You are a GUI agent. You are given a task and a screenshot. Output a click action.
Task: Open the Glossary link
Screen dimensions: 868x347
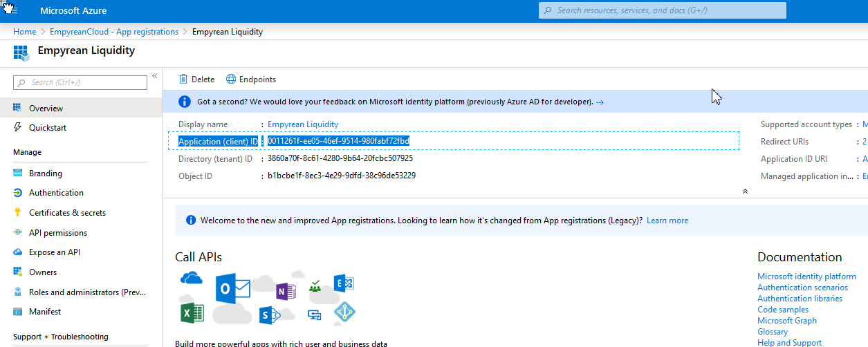[x=773, y=332]
